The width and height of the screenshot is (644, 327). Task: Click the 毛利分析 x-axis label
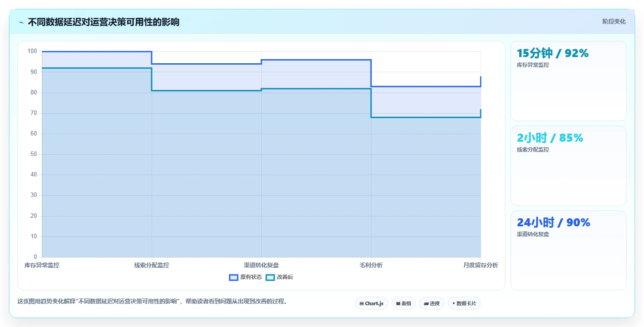(x=371, y=265)
